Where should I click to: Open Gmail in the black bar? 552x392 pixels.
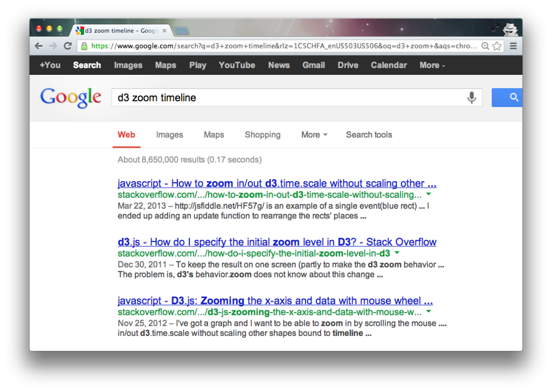(x=314, y=65)
